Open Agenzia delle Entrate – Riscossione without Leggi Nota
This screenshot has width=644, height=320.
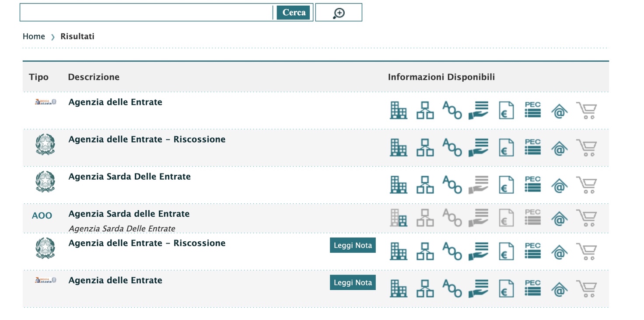point(147,139)
